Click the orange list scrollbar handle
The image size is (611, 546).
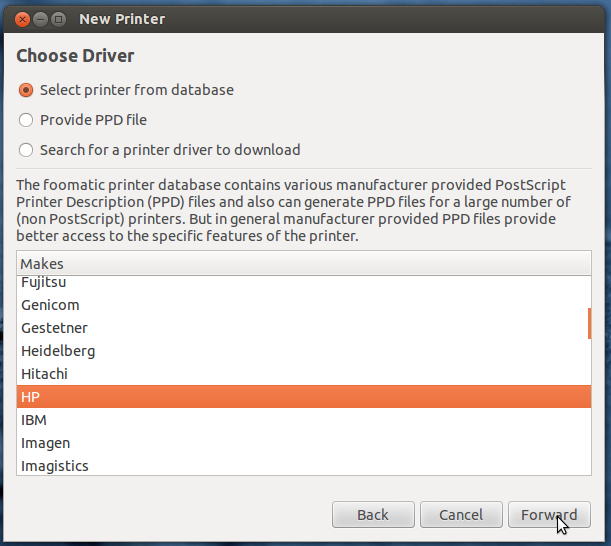pyautogui.click(x=589, y=323)
